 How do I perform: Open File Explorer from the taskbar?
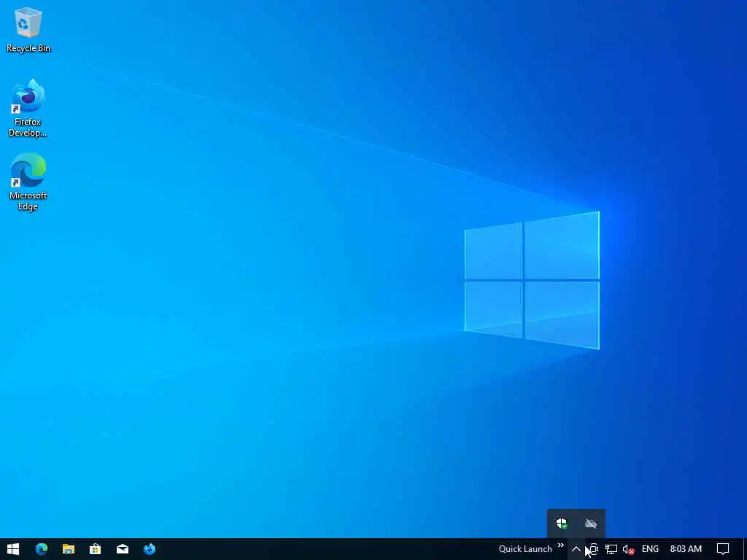[68, 549]
